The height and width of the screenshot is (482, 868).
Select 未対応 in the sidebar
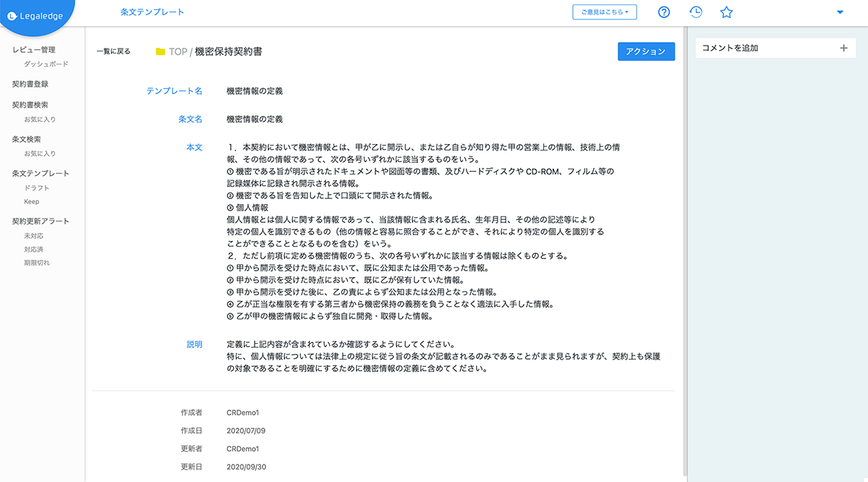click(34, 236)
